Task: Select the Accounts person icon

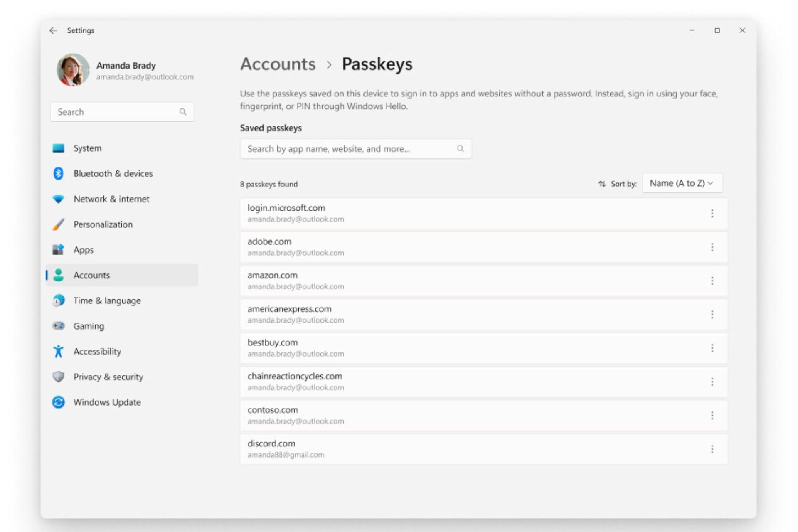Action: [59, 275]
